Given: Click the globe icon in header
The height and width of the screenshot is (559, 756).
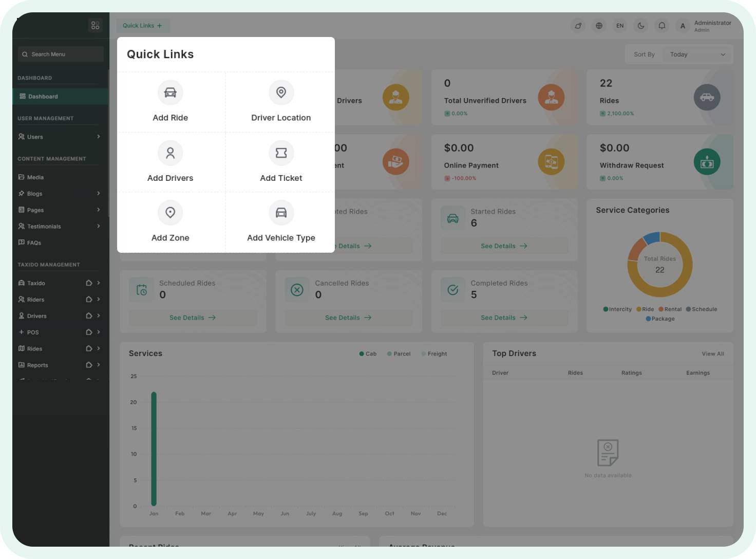Looking at the screenshot, I should coord(599,26).
